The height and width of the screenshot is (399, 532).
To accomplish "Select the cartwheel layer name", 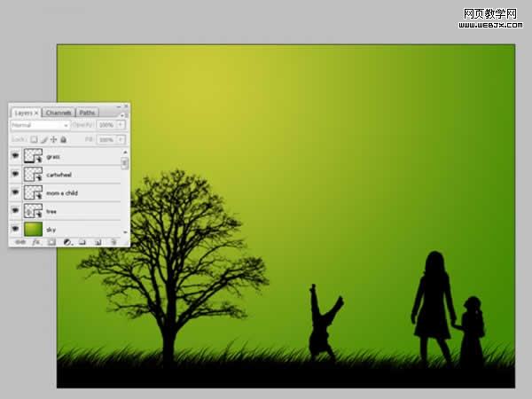I will (59, 175).
